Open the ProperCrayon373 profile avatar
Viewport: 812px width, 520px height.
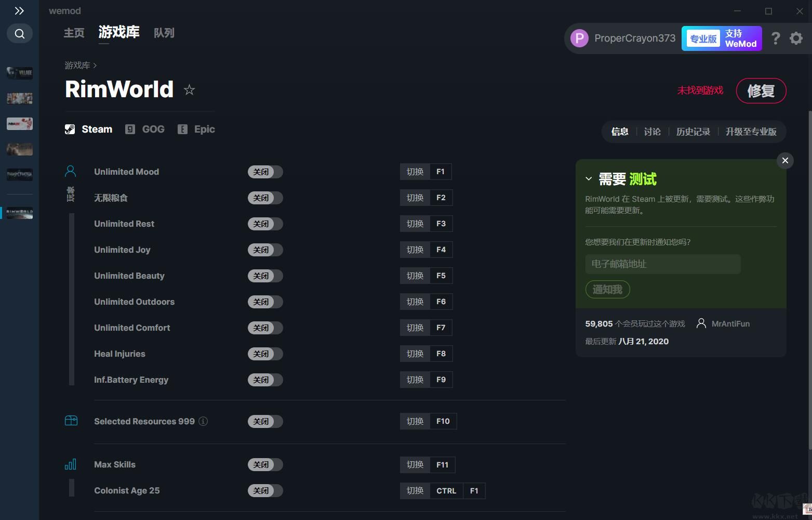coord(579,38)
